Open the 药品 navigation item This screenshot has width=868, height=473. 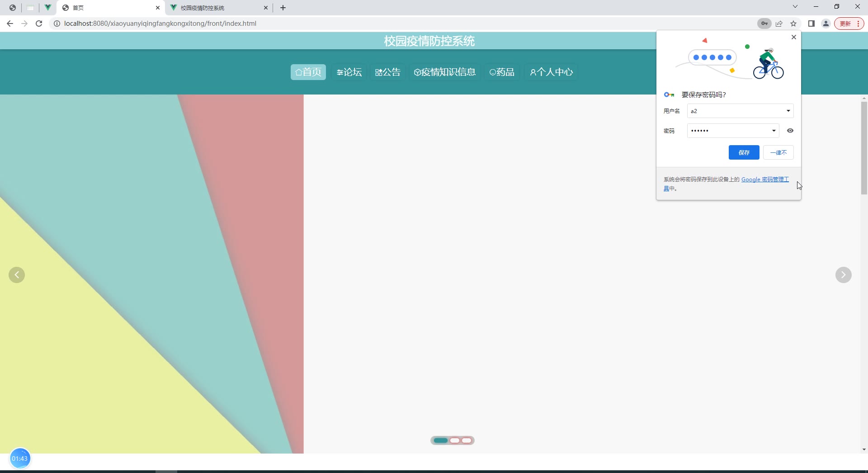coord(502,72)
